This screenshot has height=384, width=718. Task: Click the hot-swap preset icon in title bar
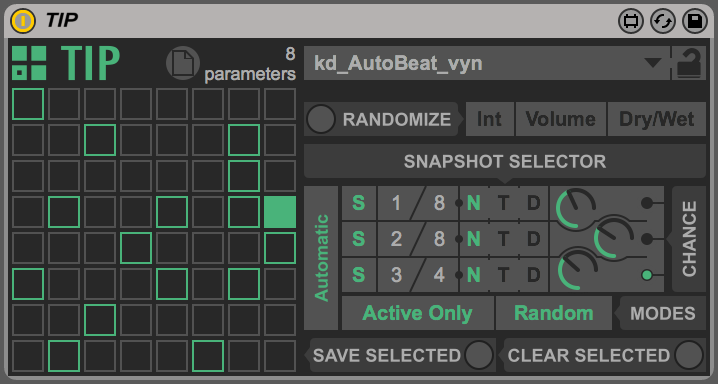click(663, 21)
